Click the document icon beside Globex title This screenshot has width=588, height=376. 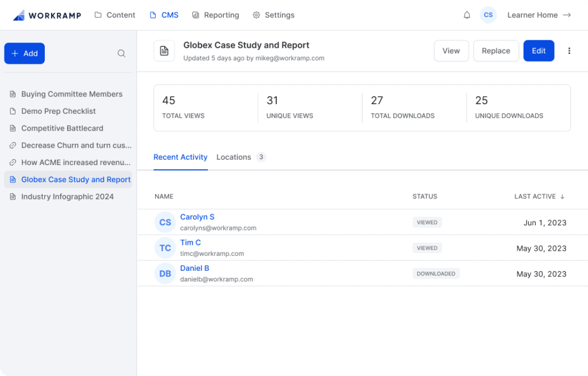[x=164, y=51]
